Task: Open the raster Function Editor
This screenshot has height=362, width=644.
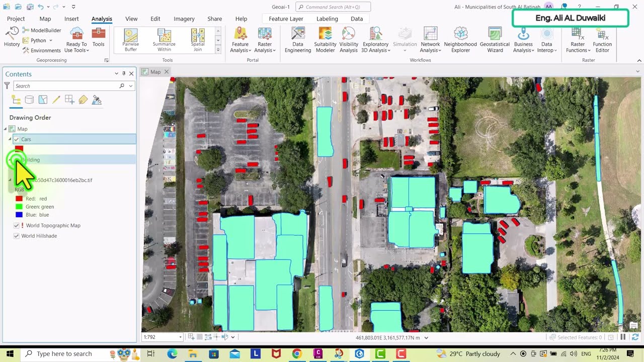Action: click(x=602, y=40)
